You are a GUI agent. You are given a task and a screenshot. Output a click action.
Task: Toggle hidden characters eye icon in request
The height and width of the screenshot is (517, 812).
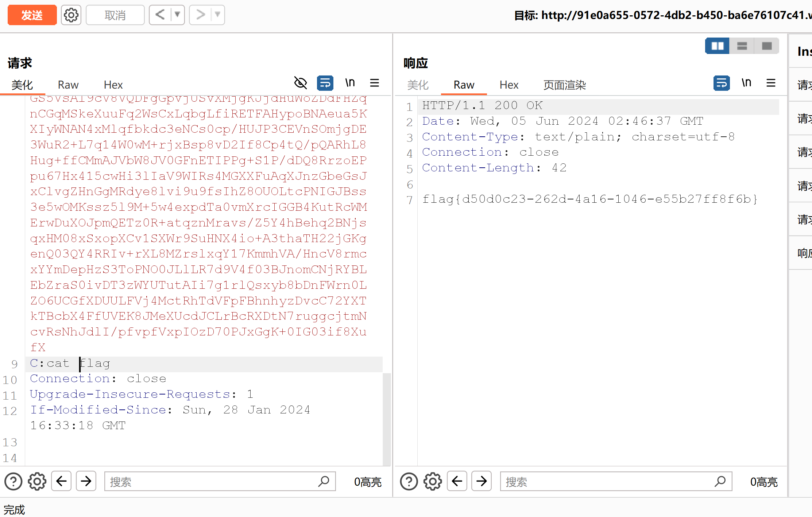click(x=301, y=83)
